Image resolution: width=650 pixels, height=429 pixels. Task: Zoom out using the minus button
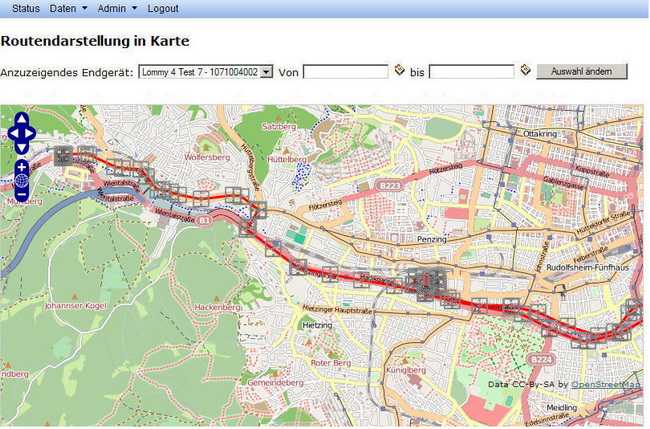22,194
